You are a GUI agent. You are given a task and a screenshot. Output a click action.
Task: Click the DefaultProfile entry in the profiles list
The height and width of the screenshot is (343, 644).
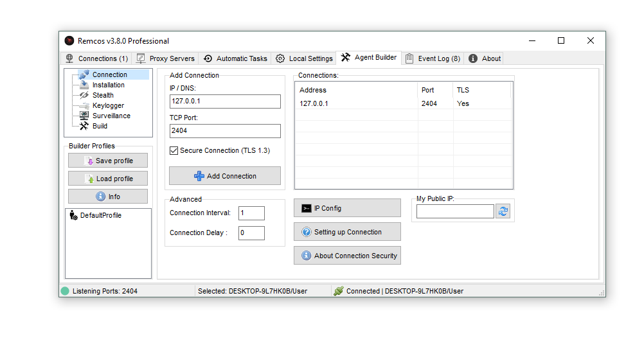(100, 215)
